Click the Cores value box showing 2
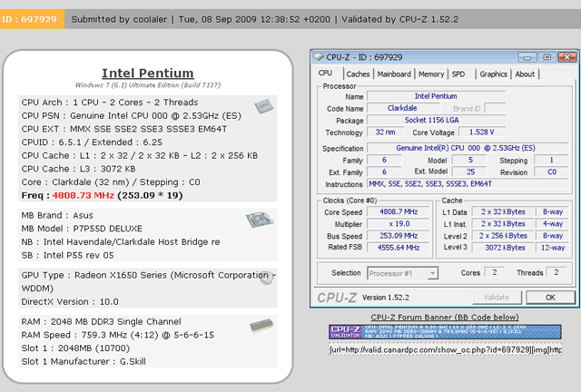This screenshot has width=581, height=392. tap(495, 273)
